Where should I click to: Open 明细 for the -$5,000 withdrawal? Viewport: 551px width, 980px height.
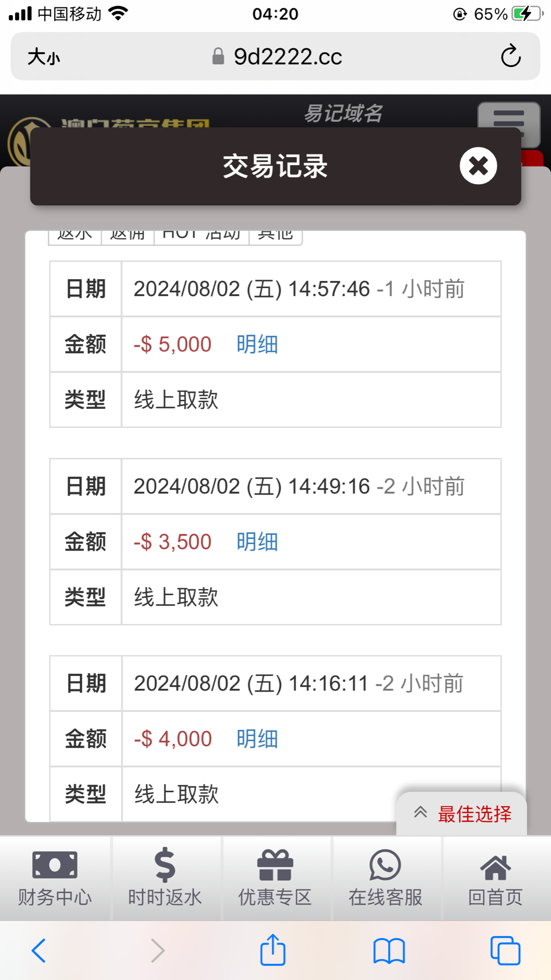tap(257, 344)
